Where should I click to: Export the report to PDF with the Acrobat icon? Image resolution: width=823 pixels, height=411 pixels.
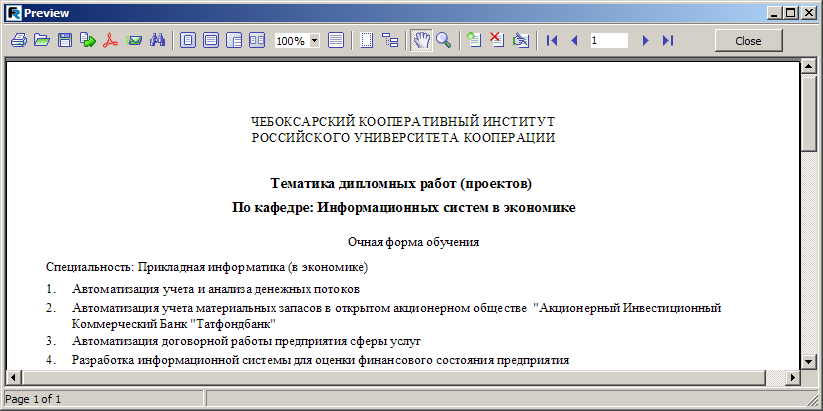tap(110, 40)
